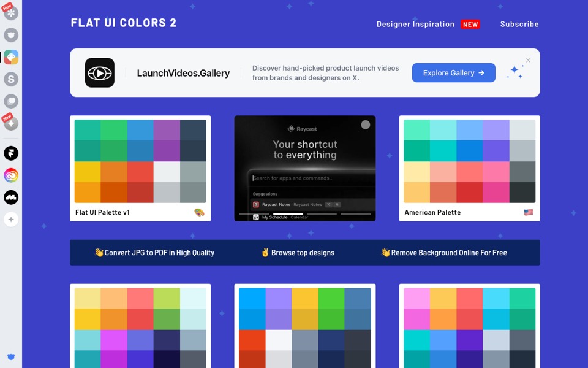Click the Raycast Notes icon in suggestions
Screen dimensions: 588x368
point(256,205)
